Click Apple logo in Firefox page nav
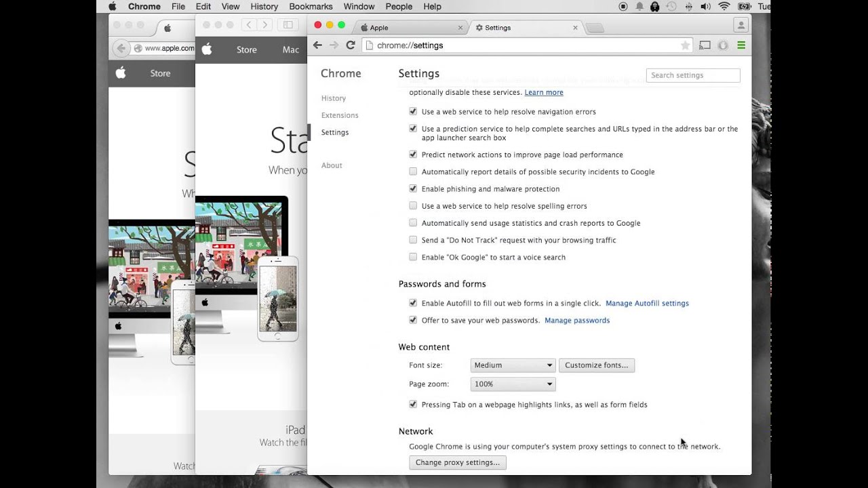 [x=121, y=73]
